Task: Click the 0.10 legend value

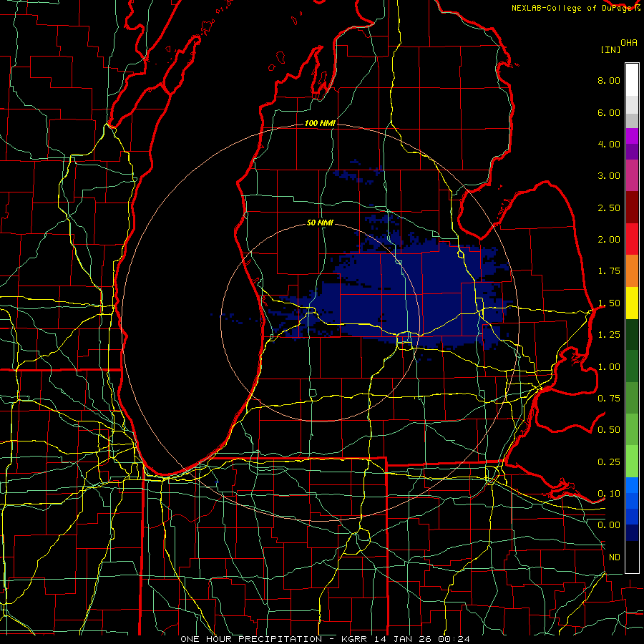Action: (609, 494)
